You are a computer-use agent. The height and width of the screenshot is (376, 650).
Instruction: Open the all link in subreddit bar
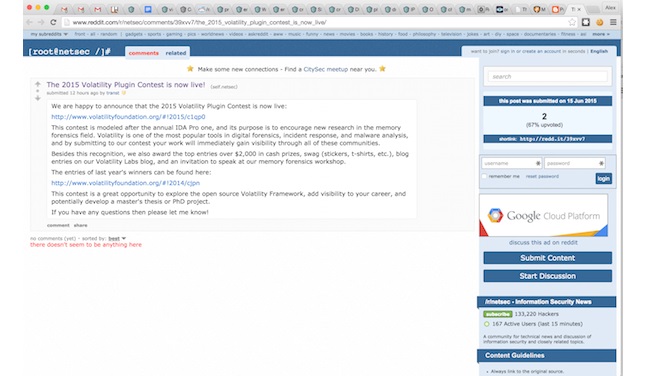[92, 34]
